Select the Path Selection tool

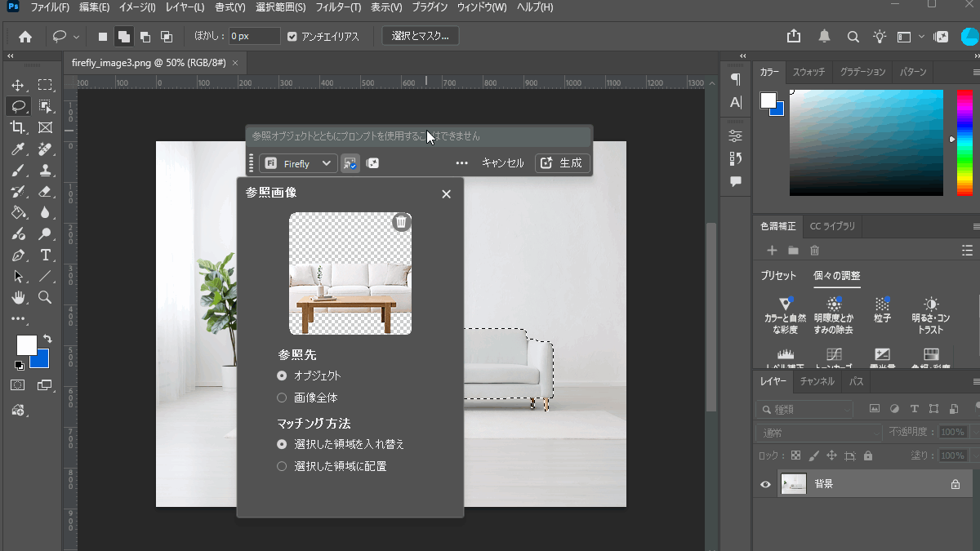pyautogui.click(x=18, y=277)
